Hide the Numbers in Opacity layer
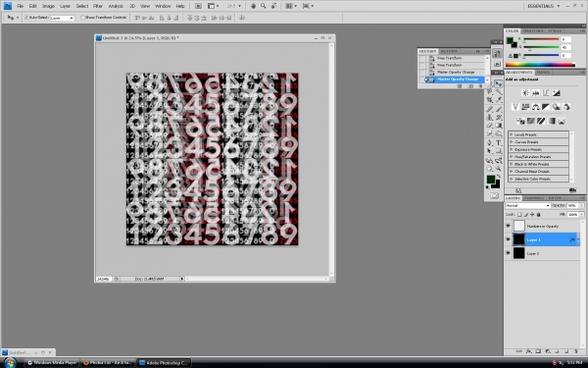The width and height of the screenshot is (588, 368). tap(508, 226)
